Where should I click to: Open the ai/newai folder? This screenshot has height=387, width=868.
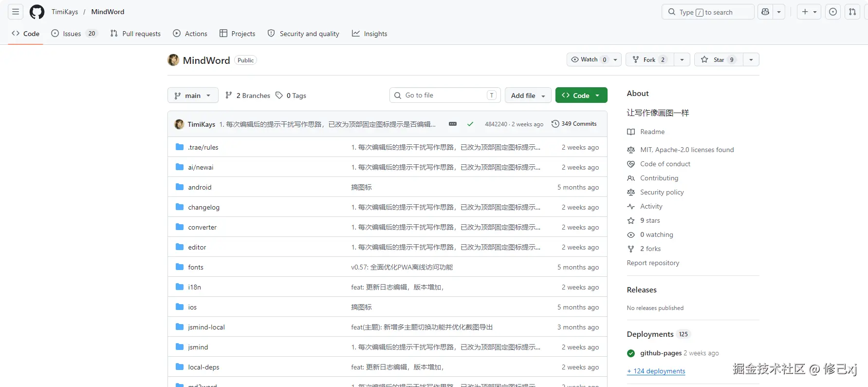click(x=201, y=167)
